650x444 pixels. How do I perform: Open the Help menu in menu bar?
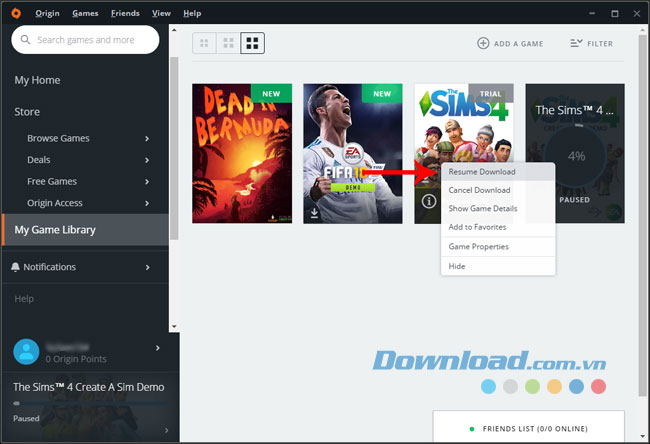click(192, 13)
